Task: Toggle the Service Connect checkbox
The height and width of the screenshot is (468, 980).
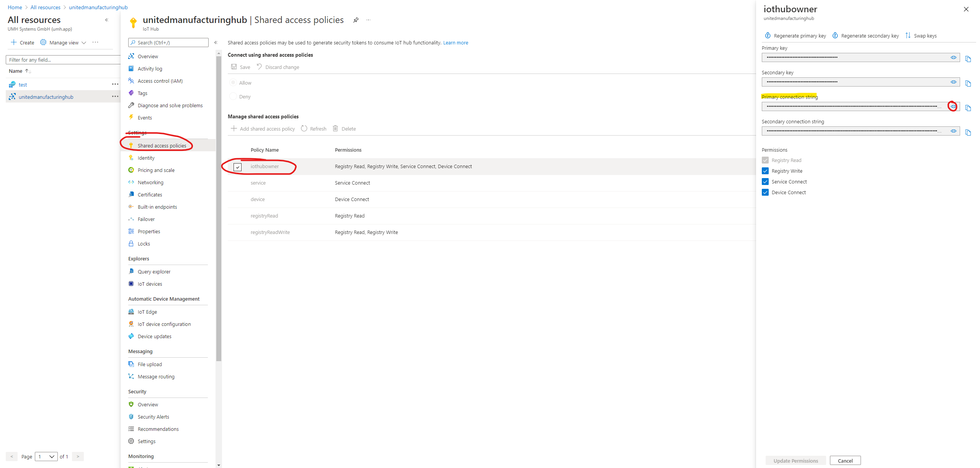Action: (x=766, y=182)
